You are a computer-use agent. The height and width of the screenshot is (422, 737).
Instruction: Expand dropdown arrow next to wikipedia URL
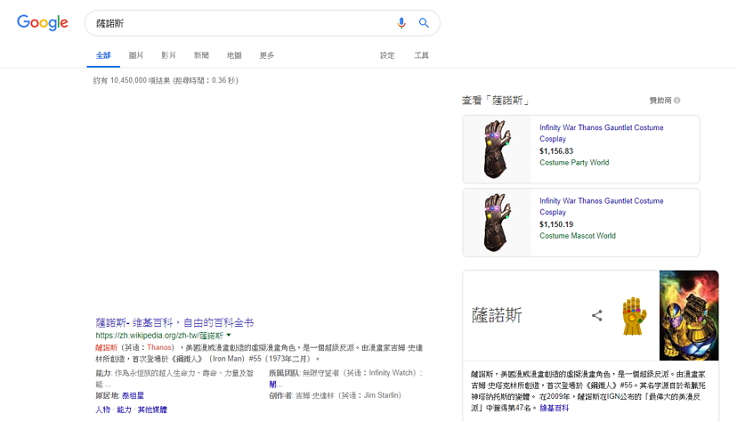click(x=229, y=335)
